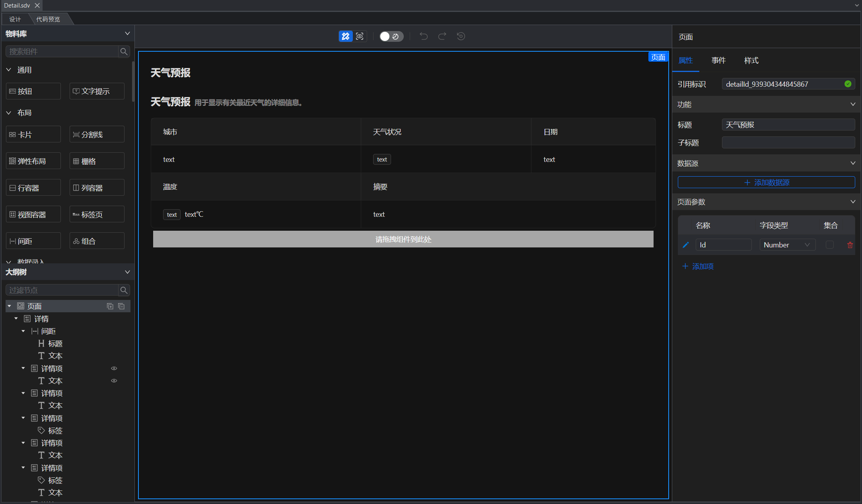Collapse the 数据源 section
Screen dimensions: 862x504
(853, 163)
